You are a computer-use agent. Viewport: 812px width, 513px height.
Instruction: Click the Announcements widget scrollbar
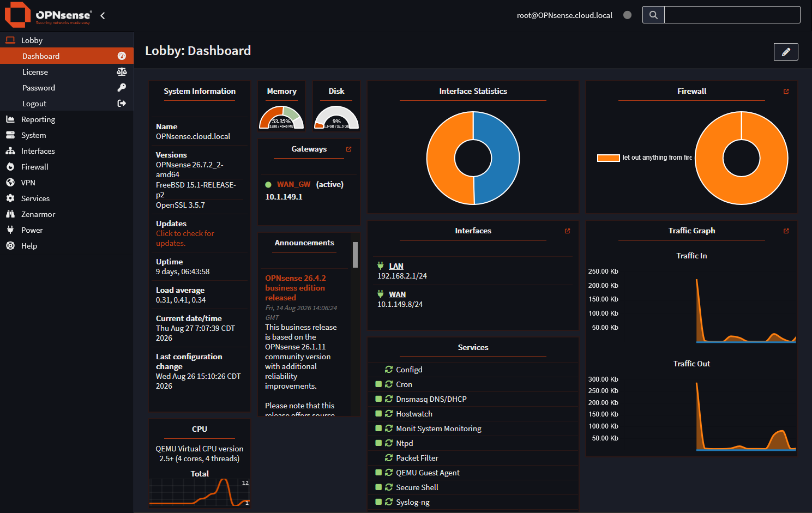(355, 255)
